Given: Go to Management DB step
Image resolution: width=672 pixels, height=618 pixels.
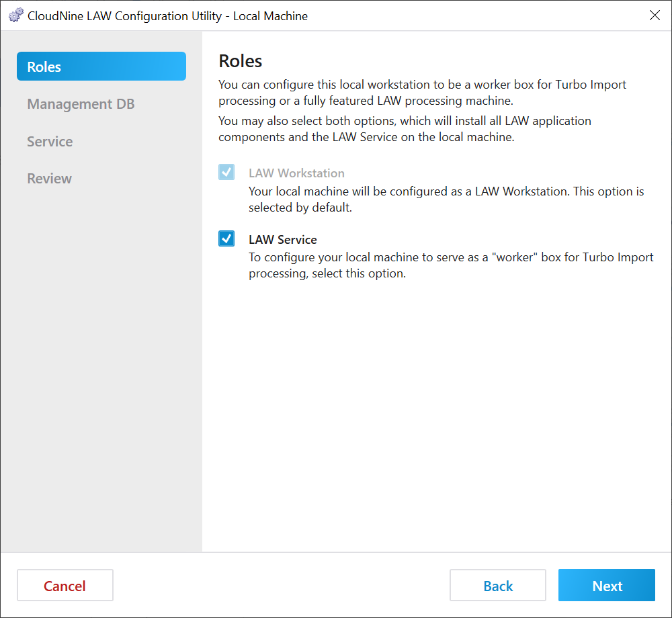Looking at the screenshot, I should point(81,104).
